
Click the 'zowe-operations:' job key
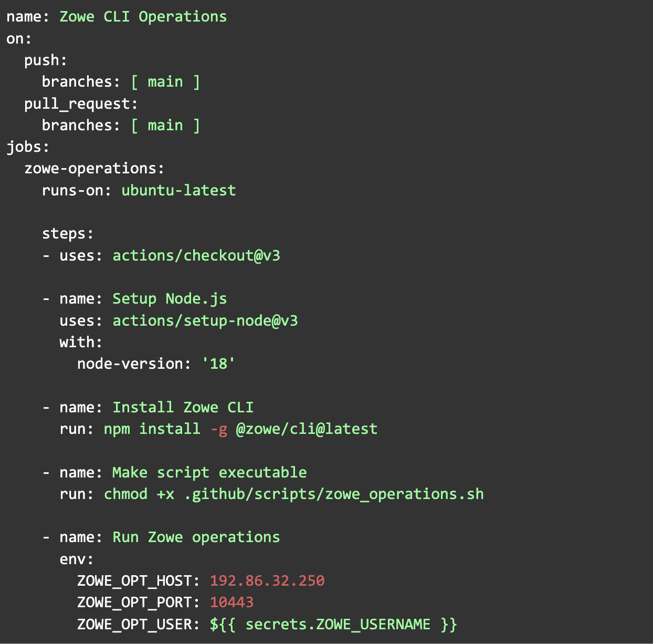pyautogui.click(x=94, y=169)
